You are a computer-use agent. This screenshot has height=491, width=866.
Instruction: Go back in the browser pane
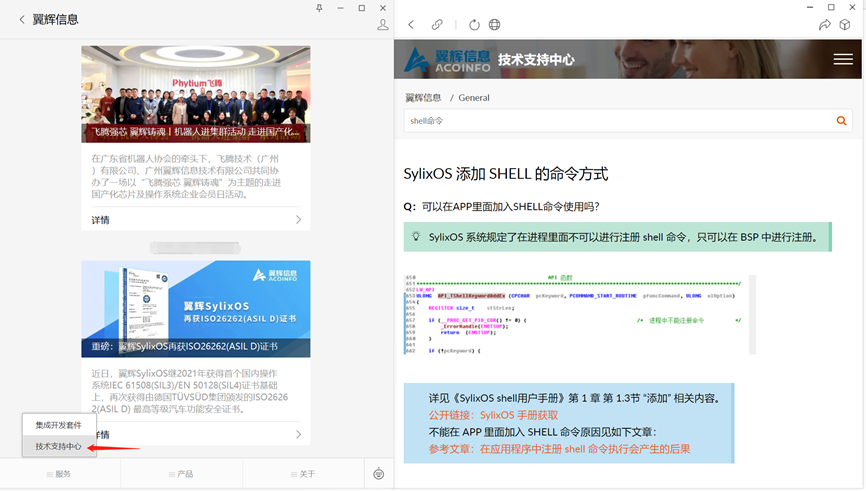coord(411,25)
